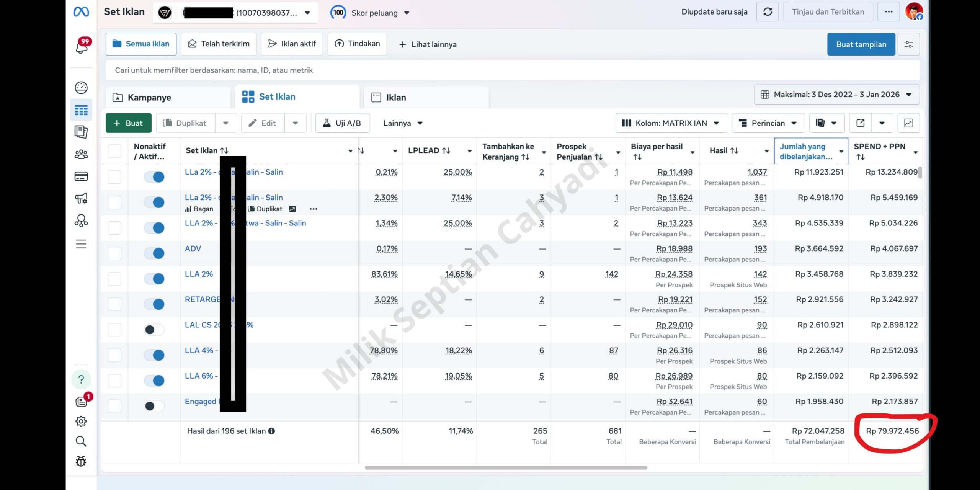The width and height of the screenshot is (980, 490).
Task: Click the search magnifier in sidebar
Action: 81,441
